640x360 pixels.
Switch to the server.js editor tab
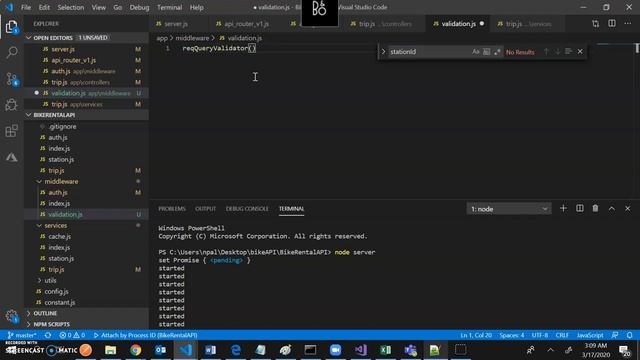click(176, 24)
